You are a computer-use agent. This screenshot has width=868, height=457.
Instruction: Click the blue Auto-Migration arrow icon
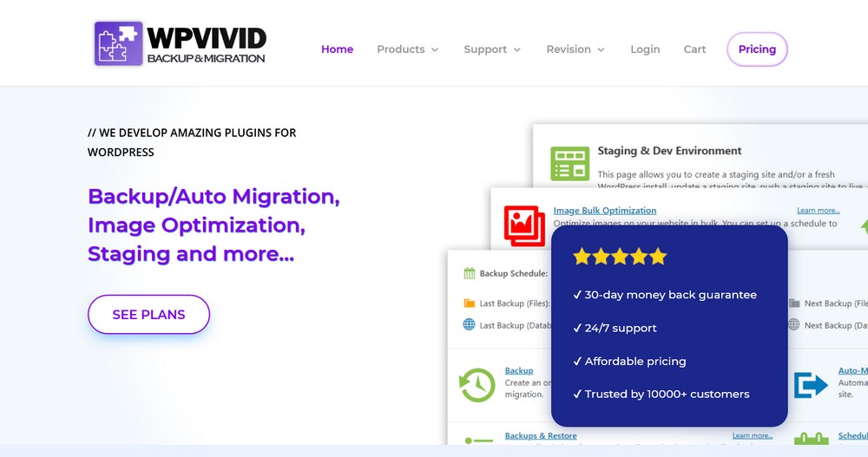811,384
